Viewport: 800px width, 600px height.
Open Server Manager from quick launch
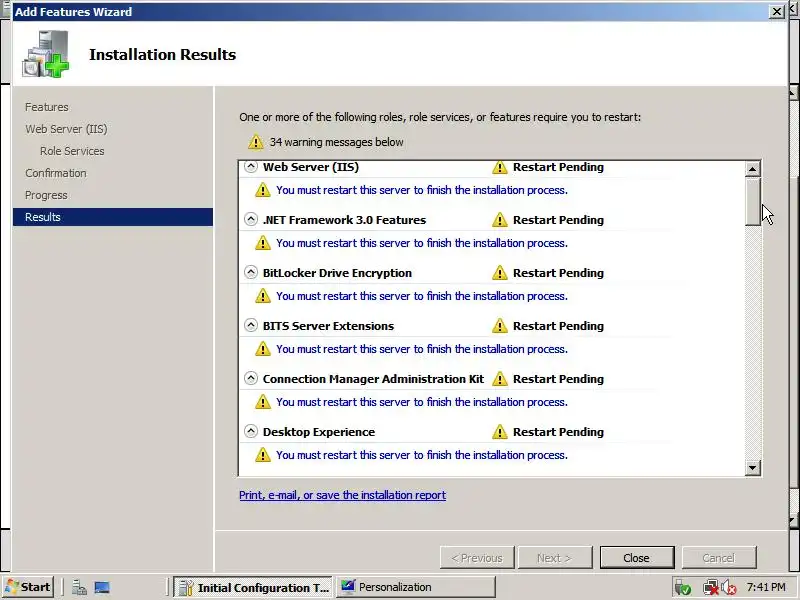click(79, 588)
